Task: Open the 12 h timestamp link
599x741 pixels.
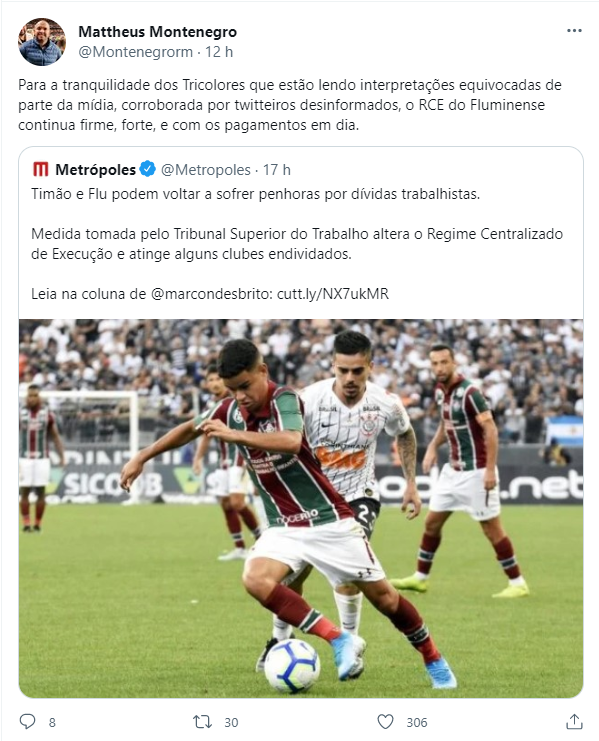Action: pos(219,52)
